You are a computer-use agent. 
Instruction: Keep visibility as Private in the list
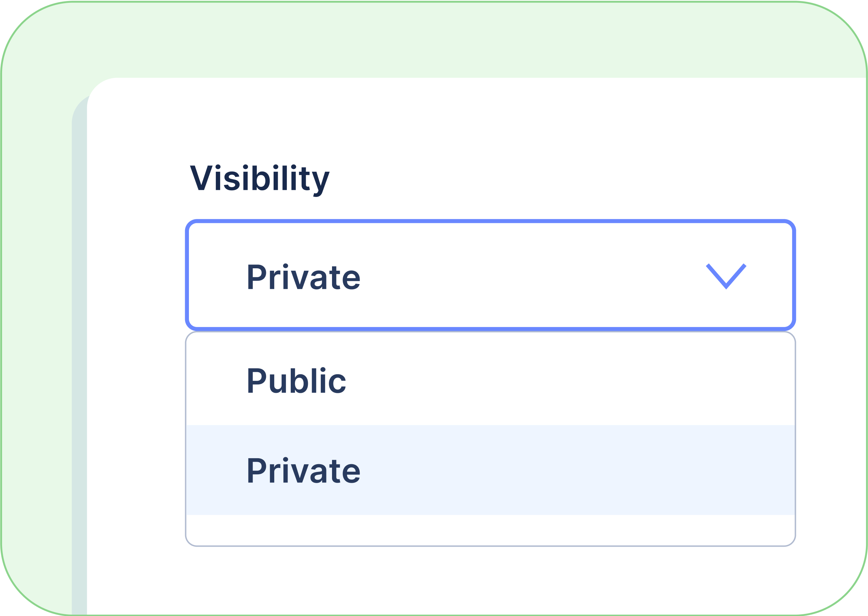303,471
